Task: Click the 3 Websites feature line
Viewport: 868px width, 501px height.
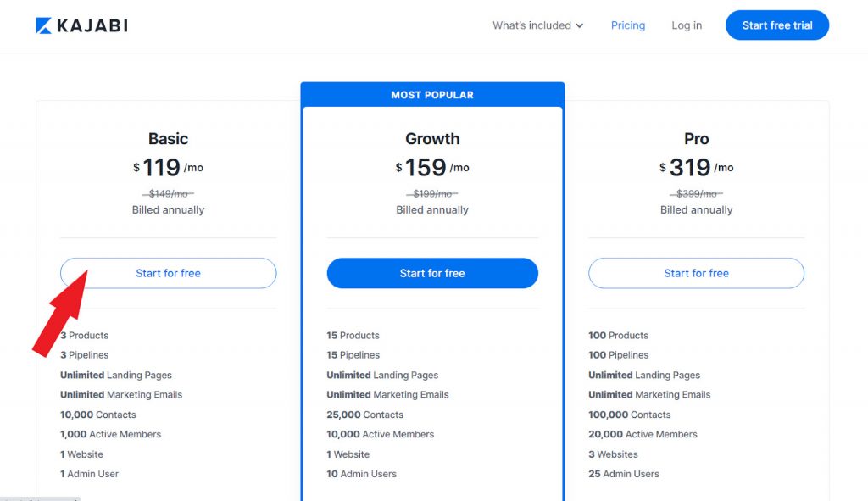Action: (x=614, y=454)
